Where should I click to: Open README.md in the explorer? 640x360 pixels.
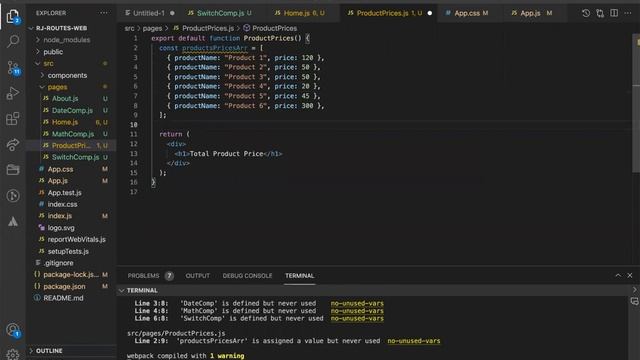click(71, 298)
